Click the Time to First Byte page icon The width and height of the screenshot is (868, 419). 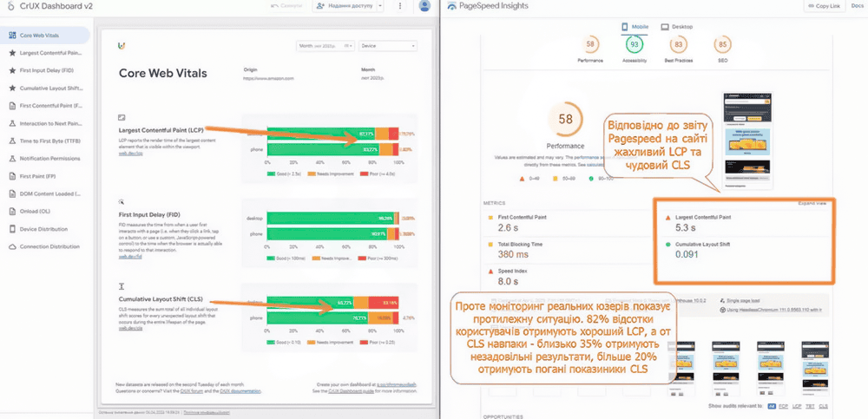[12, 141]
